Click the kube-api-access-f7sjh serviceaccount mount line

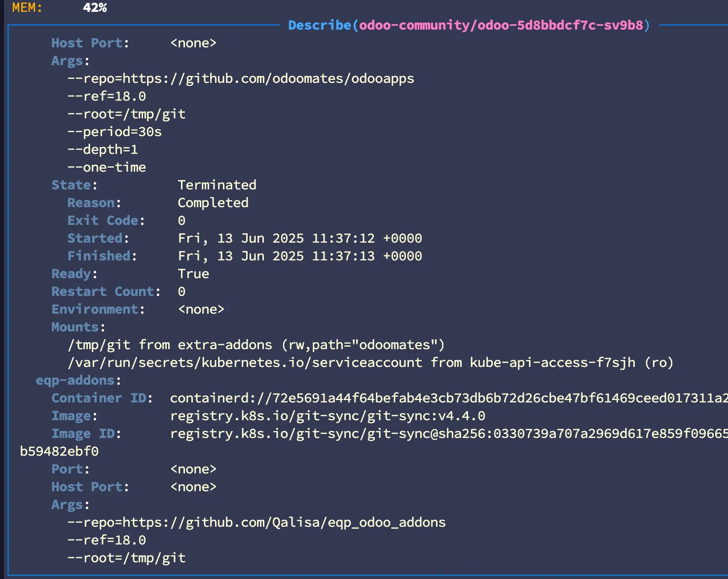click(370, 362)
